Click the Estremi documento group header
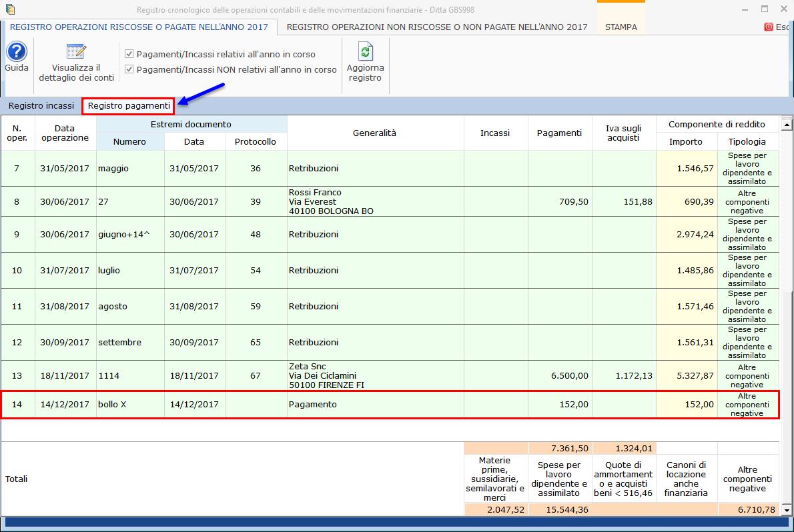Image resolution: width=794 pixels, height=532 pixels. [191, 125]
